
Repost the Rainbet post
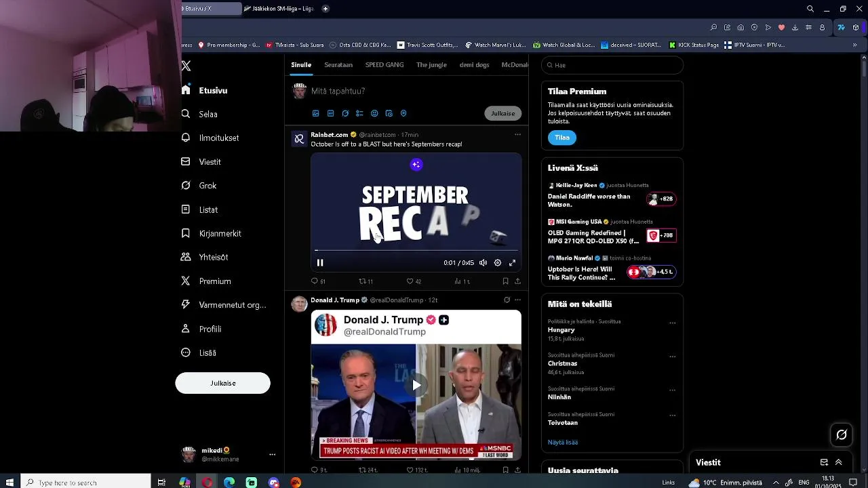pos(366,281)
